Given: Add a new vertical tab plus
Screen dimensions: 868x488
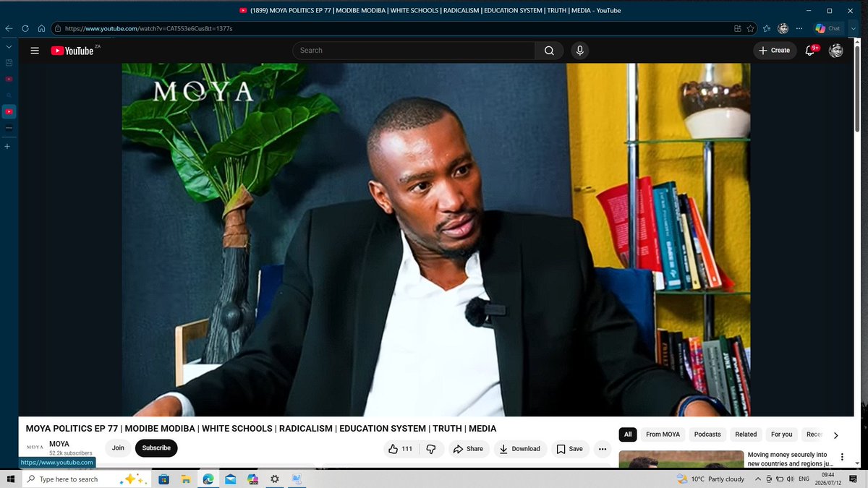Looking at the screenshot, I should pos(9,146).
